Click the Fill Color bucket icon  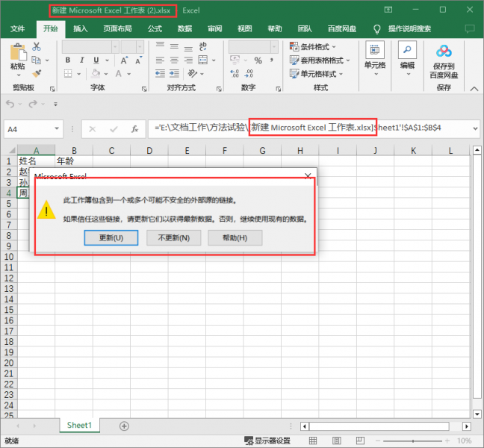96,73
